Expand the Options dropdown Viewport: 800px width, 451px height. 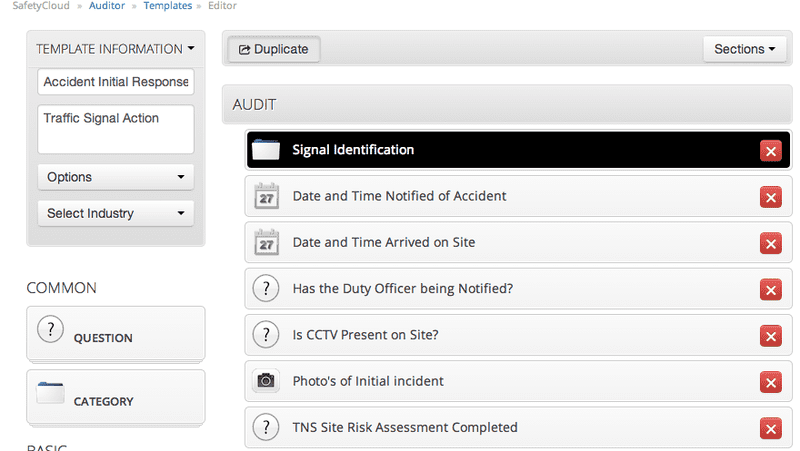point(116,177)
